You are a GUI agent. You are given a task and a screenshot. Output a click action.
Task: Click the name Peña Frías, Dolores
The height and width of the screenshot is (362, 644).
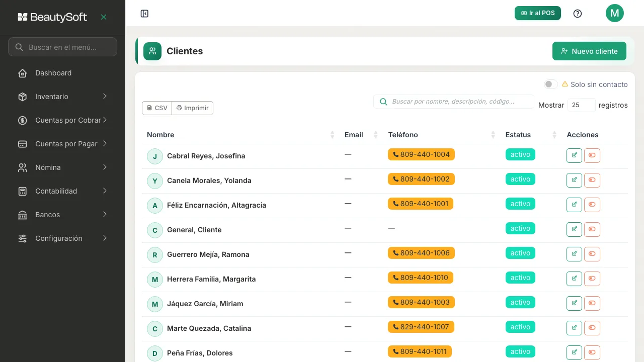(x=200, y=353)
